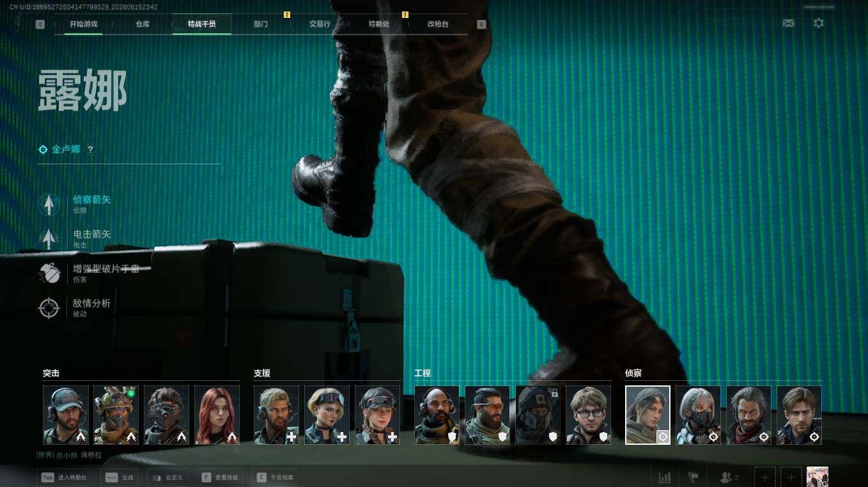Select silver-haired masked recon operator
Viewport: 868px width, 487px height.
point(699,415)
